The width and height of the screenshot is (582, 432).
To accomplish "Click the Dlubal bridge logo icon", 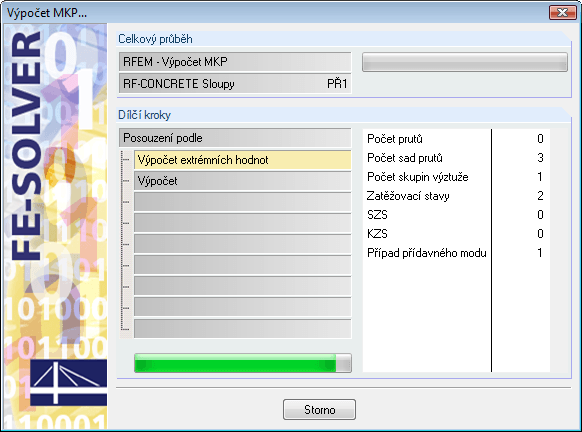I will point(68,382).
